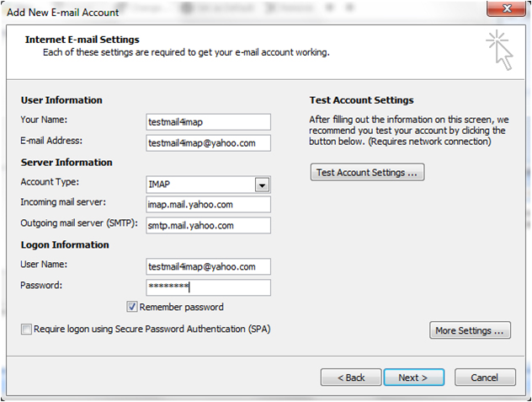
Task: Close the Add New E-mail Account dialog
Action: [507, 8]
